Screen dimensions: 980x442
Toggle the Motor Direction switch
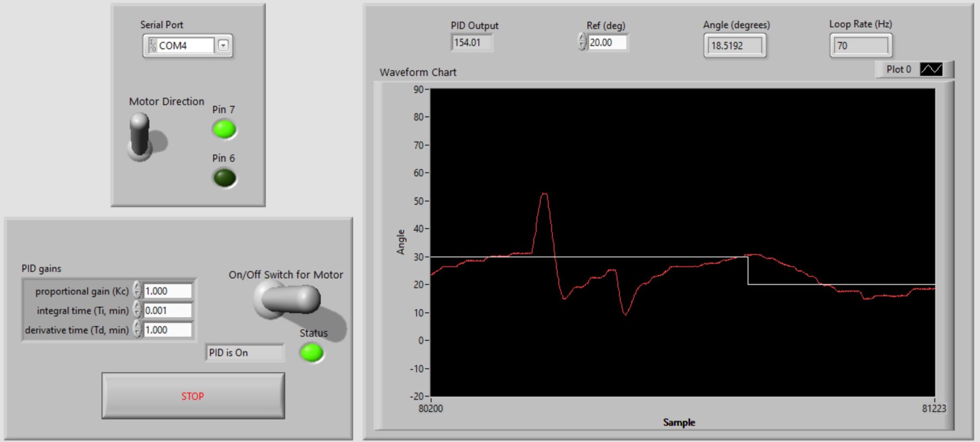pyautogui.click(x=140, y=136)
